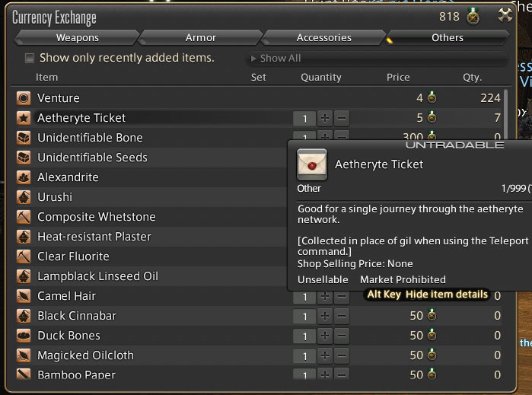Close the Currency Exchange window
The image size is (532, 395).
click(505, 15)
